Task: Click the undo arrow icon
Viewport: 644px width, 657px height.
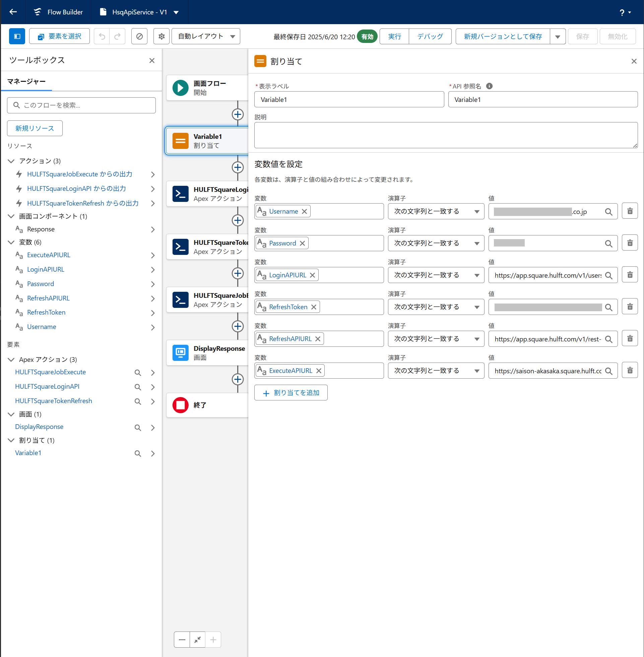Action: click(102, 36)
